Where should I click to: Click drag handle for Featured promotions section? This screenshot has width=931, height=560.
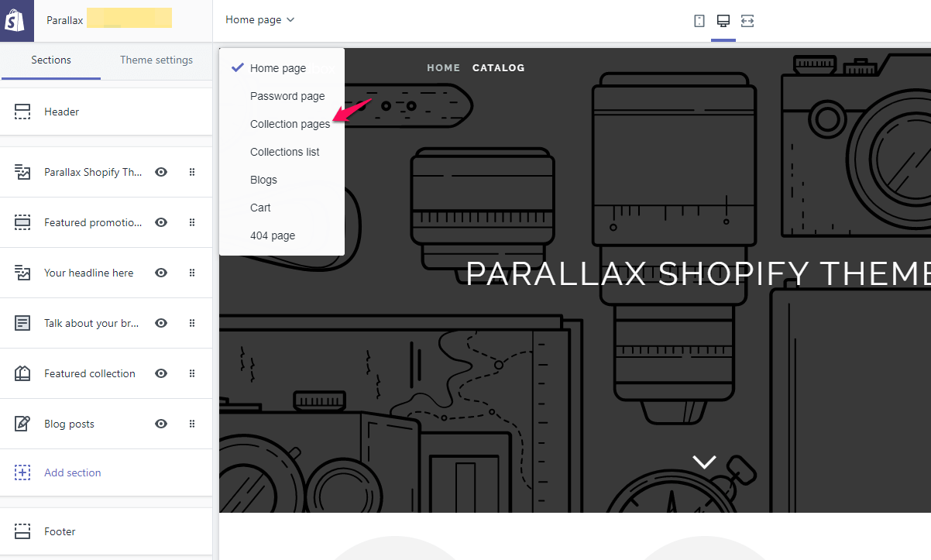tap(192, 222)
